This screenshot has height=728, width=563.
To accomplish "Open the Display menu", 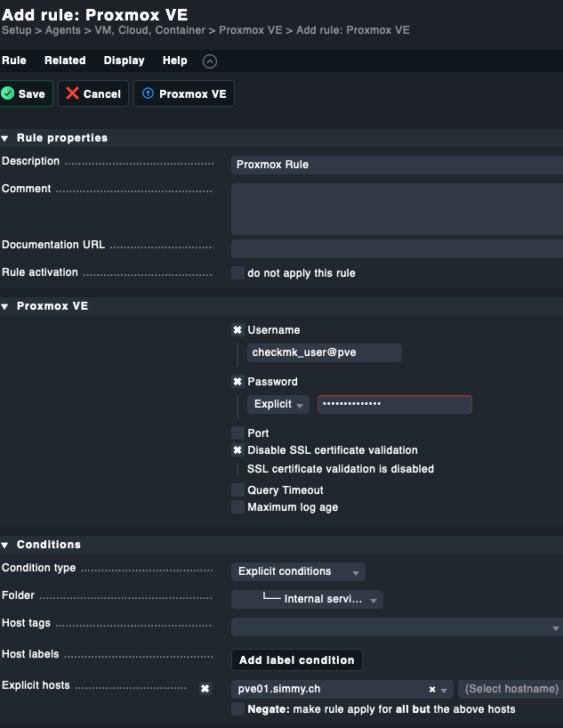I will [124, 61].
